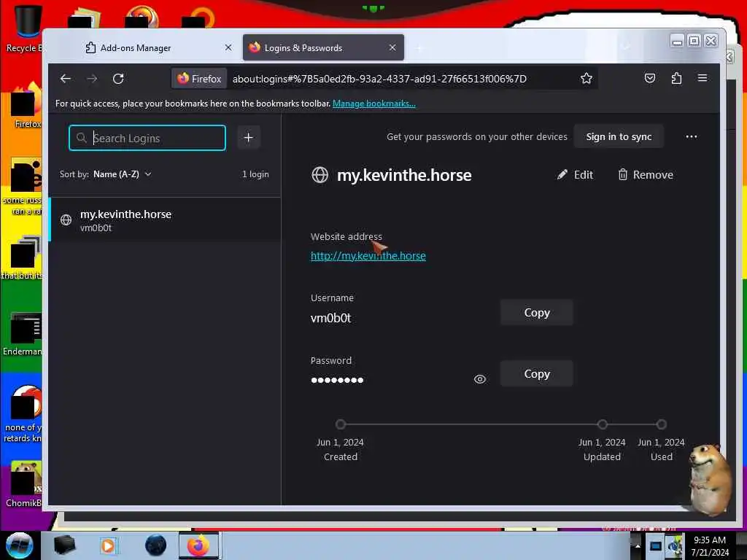Click the monitor icon in system tray

click(x=656, y=546)
